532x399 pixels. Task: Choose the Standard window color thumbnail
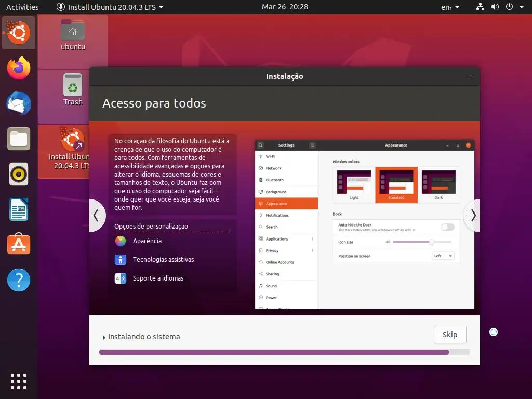pyautogui.click(x=396, y=185)
